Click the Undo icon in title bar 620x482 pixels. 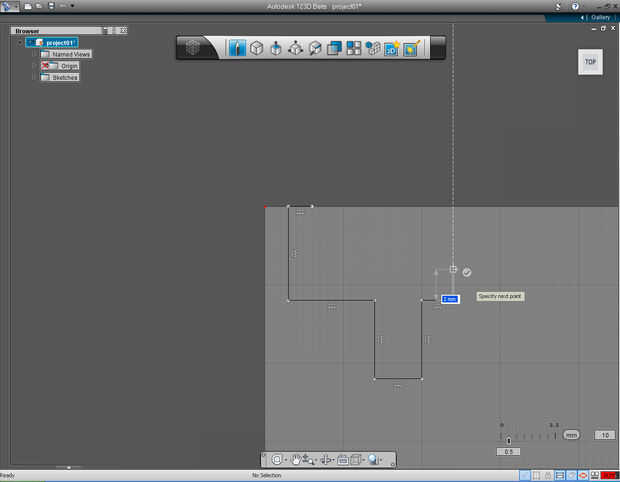pyautogui.click(x=63, y=6)
